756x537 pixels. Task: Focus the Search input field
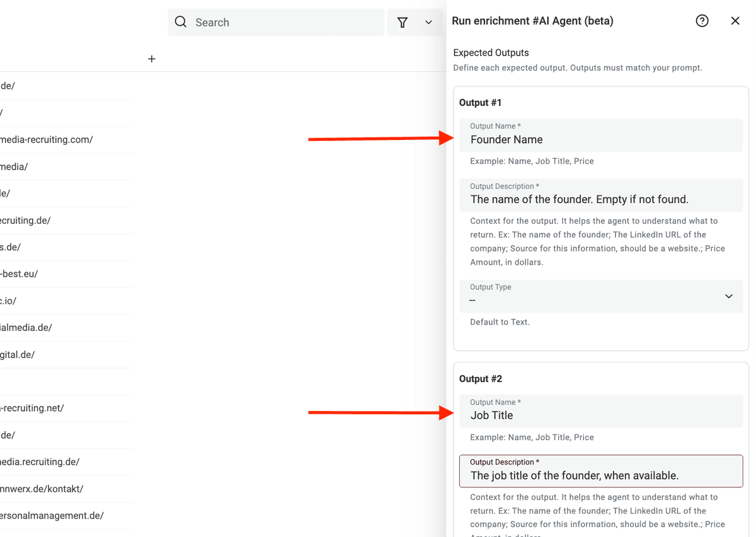coord(276,23)
